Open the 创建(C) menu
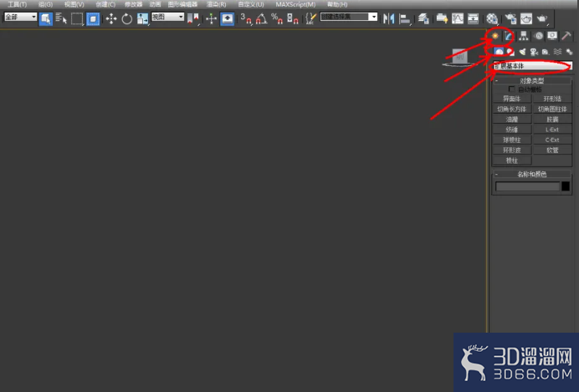This screenshot has height=392, width=579. (105, 4)
